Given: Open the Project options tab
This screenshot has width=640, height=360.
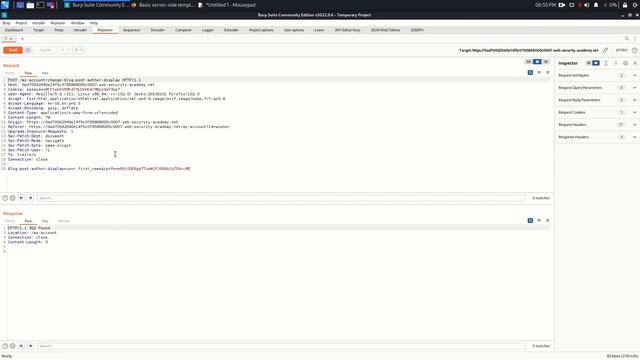Looking at the screenshot, I should pos(261,30).
